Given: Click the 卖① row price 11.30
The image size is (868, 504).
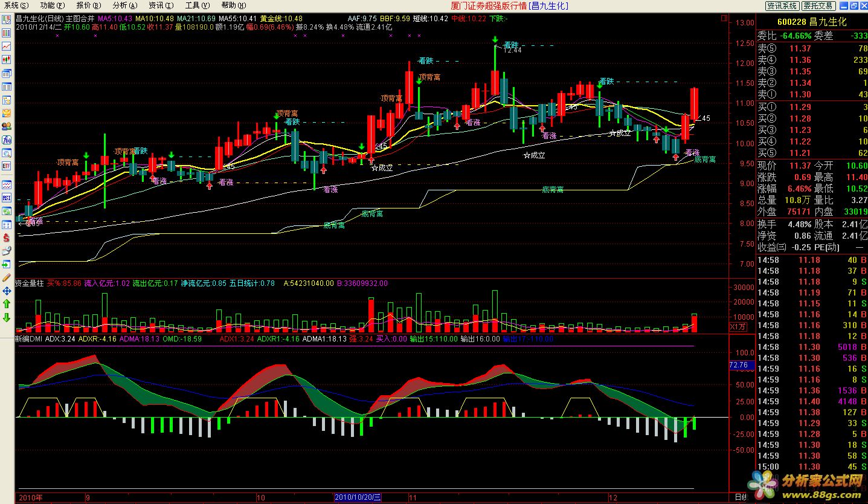Looking at the screenshot, I should pos(801,94).
